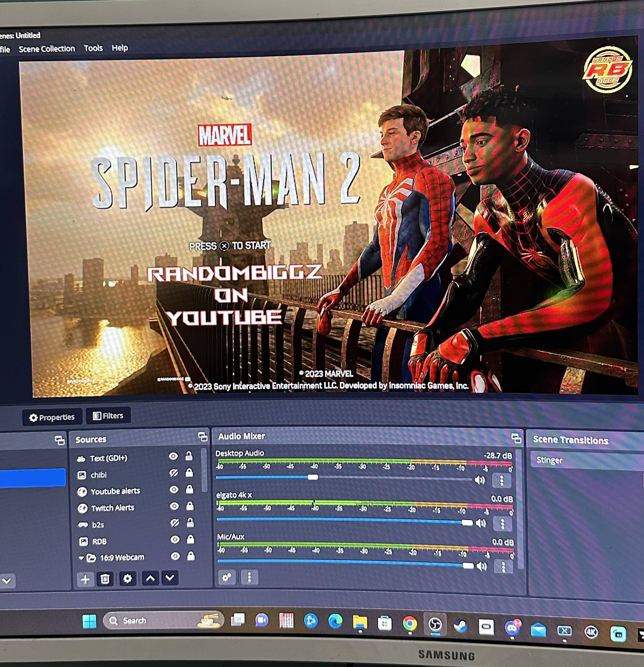644x667 pixels.
Task: Click the Filters button
Action: 108,415
